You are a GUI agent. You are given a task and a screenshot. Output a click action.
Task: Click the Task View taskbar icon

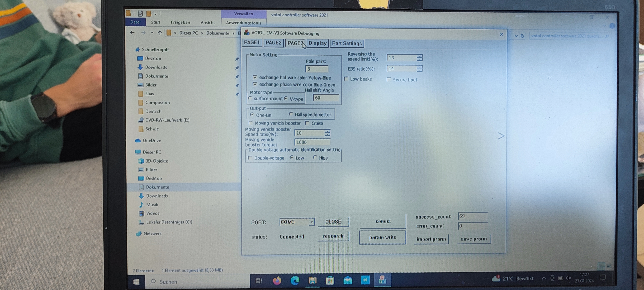pyautogui.click(x=259, y=281)
